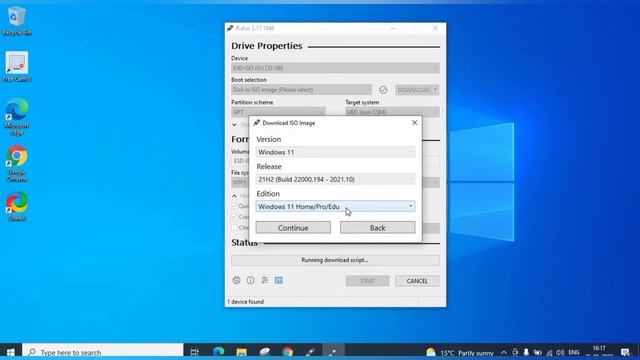640x360 pixels.
Task: Show hidden system tray icons
Action: [x=504, y=352]
